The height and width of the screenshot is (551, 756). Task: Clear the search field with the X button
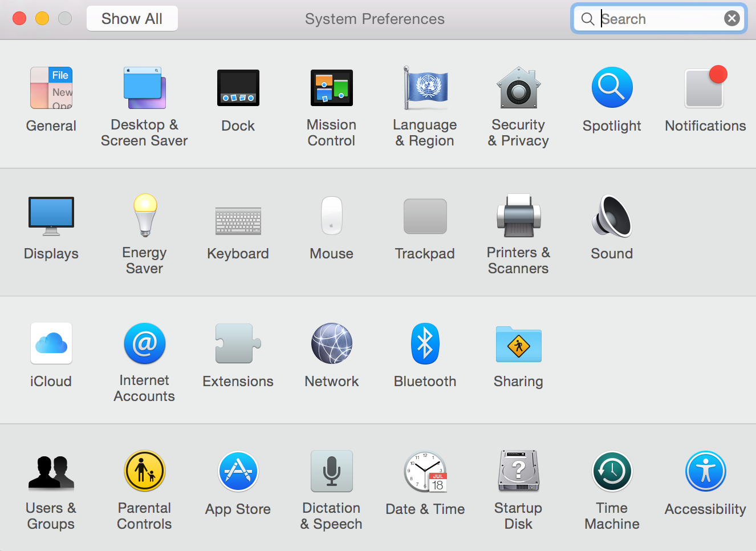pyautogui.click(x=732, y=19)
